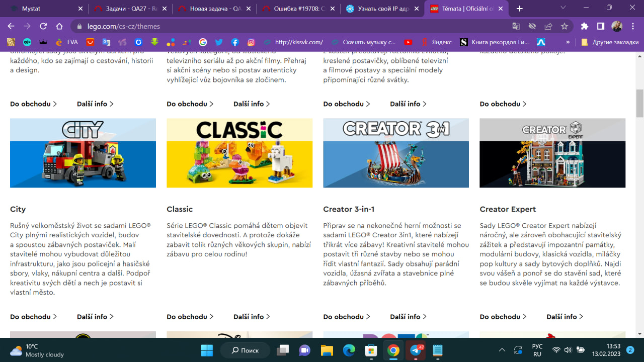Click the translate page icon in address bar

point(516,26)
